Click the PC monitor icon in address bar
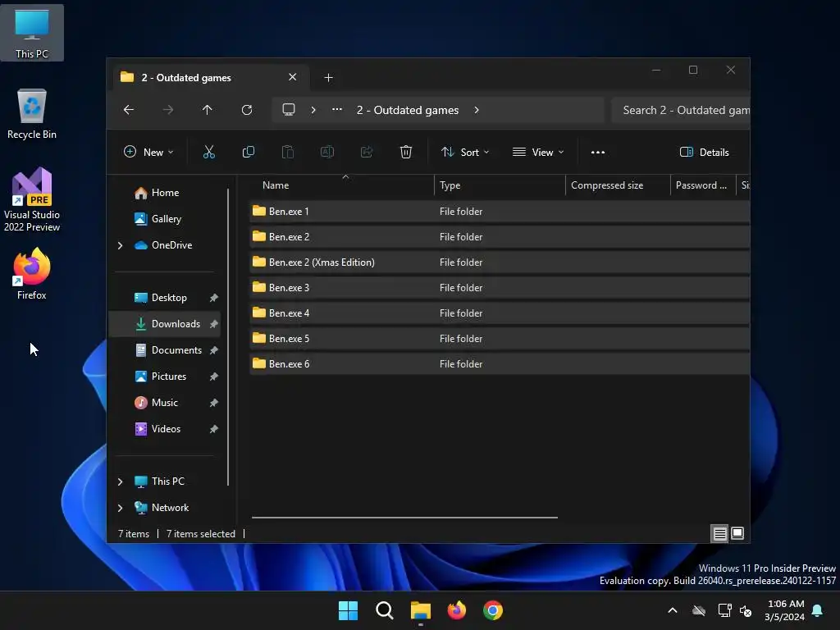 tap(289, 110)
